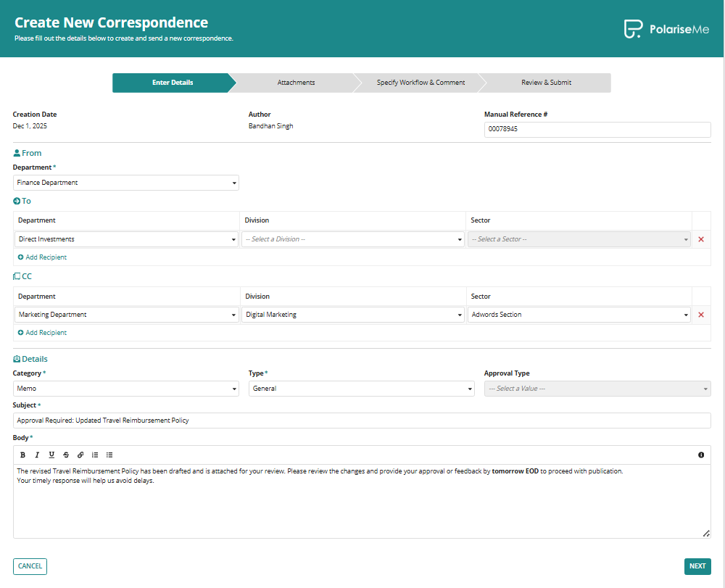Click the info icon in editor toolbar
This screenshot has height=588, width=725.
click(701, 455)
